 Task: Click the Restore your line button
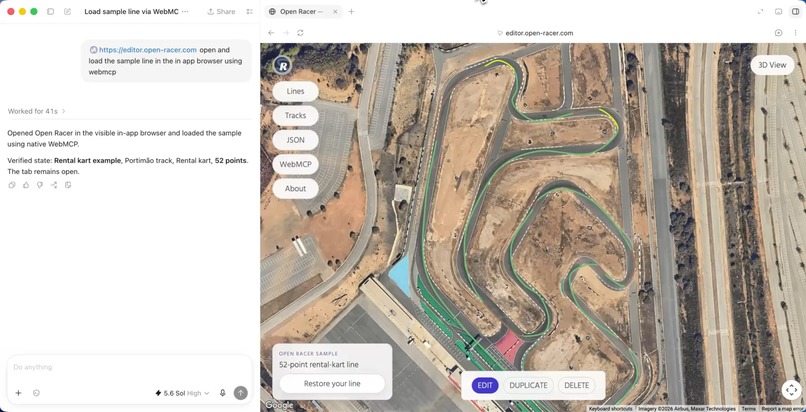332,384
